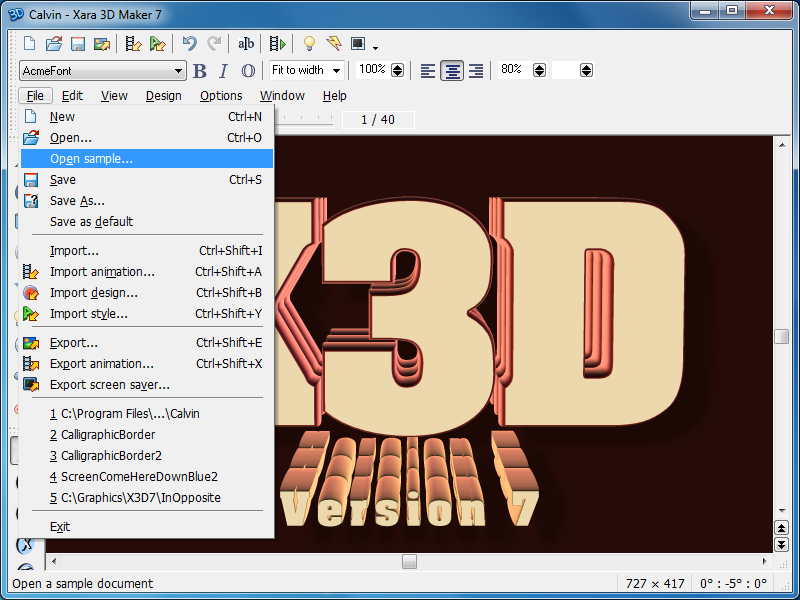This screenshot has height=600, width=800.
Task: Align text right
Action: coord(476,71)
